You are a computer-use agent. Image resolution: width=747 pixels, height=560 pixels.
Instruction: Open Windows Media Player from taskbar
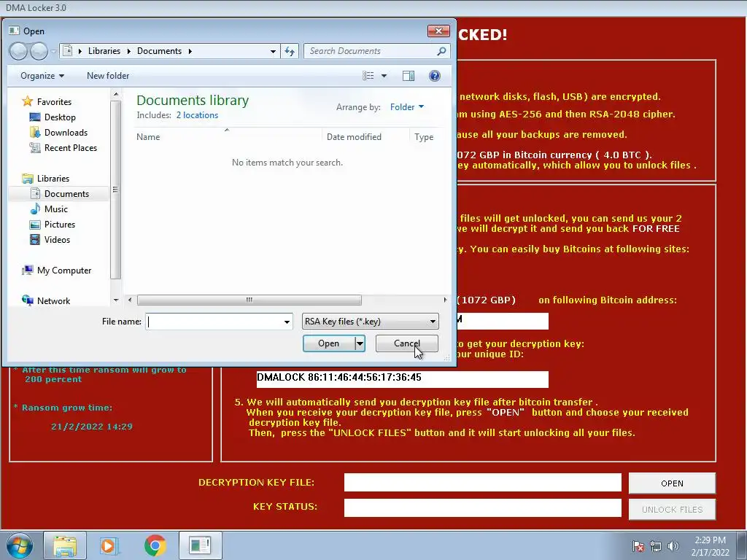click(109, 545)
